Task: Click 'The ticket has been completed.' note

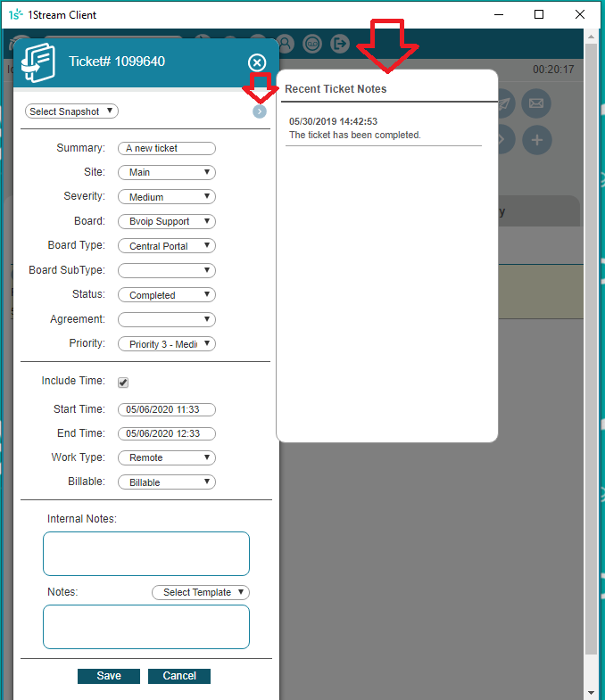Action: [x=355, y=135]
